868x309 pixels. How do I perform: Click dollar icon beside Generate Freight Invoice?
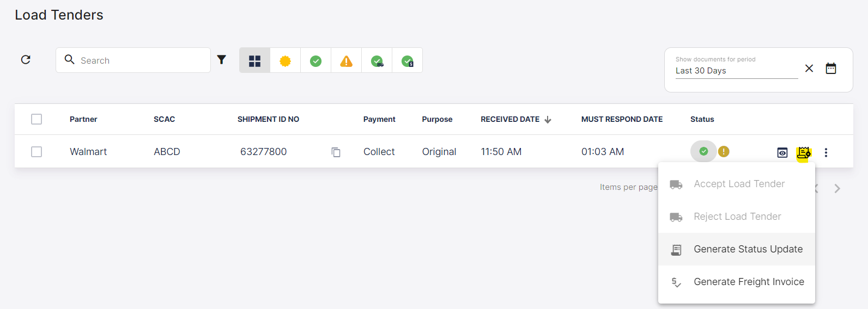tap(676, 282)
